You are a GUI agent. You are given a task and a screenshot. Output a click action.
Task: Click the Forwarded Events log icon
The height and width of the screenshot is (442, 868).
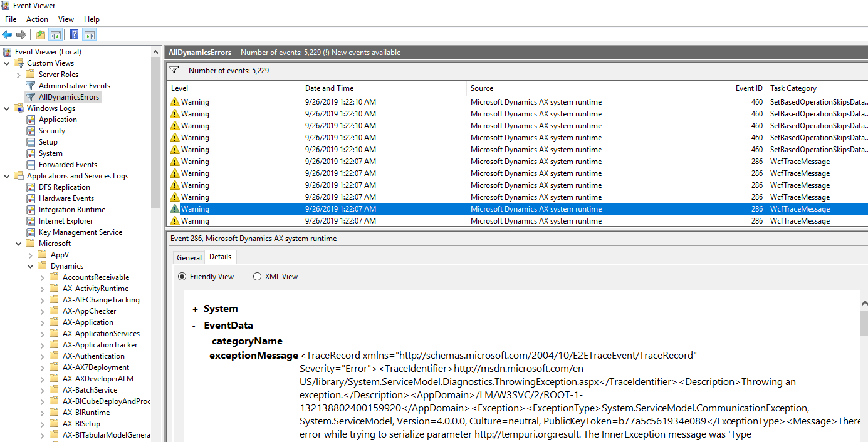(x=30, y=165)
